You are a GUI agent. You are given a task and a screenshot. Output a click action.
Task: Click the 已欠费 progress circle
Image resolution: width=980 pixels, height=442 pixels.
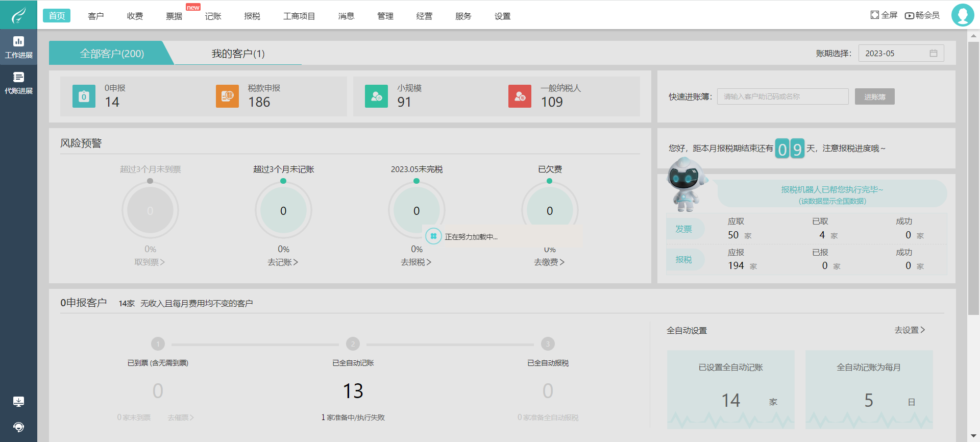(550, 210)
